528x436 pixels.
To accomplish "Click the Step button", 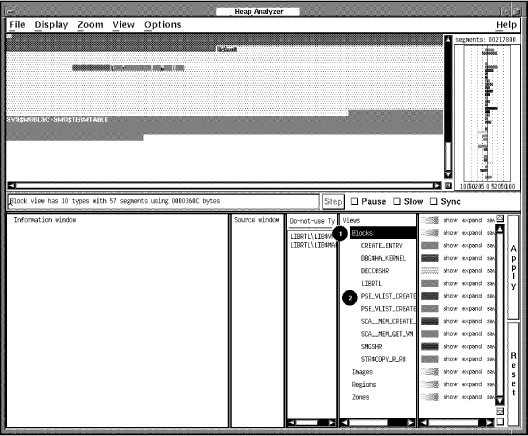I will (x=333, y=202).
